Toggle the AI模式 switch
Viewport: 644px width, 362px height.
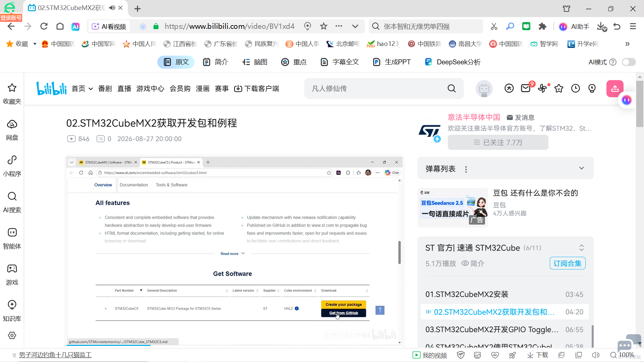coord(629,62)
